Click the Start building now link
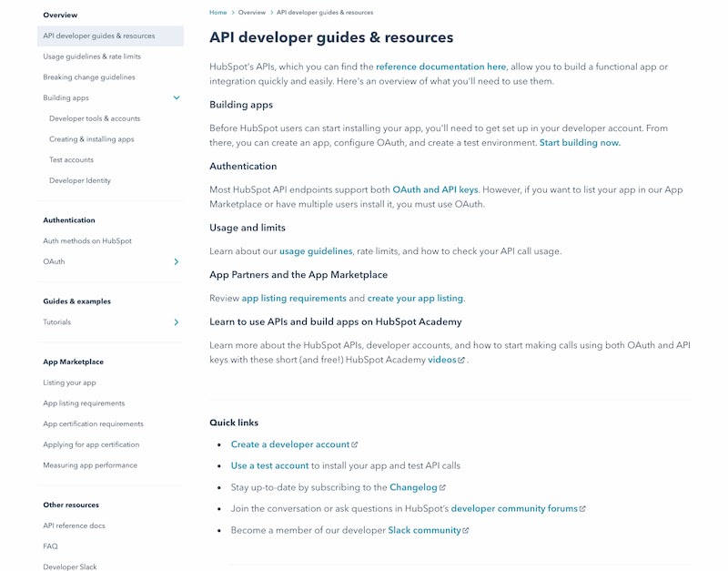 click(x=581, y=143)
